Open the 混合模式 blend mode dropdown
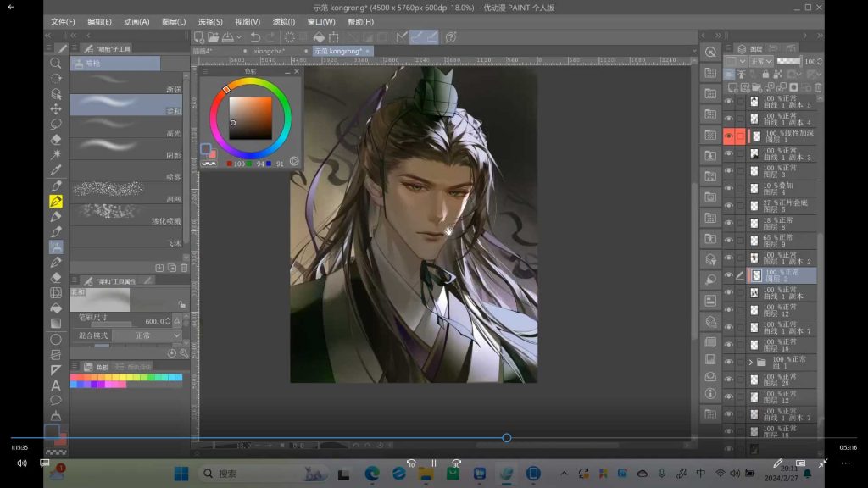The height and width of the screenshot is (488, 868). coord(146,335)
